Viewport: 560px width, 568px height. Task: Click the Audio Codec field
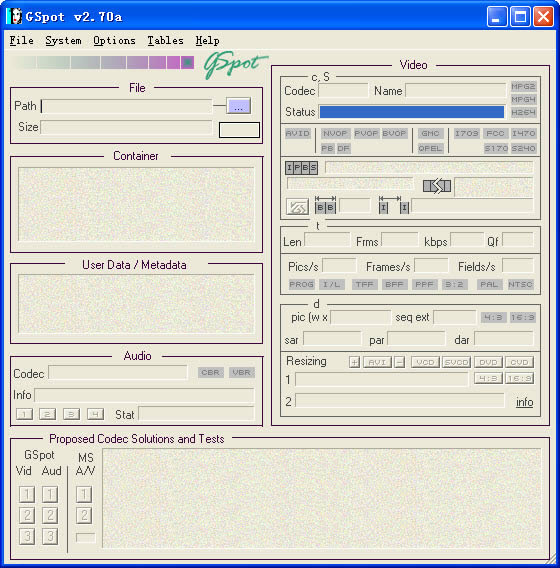[118, 373]
